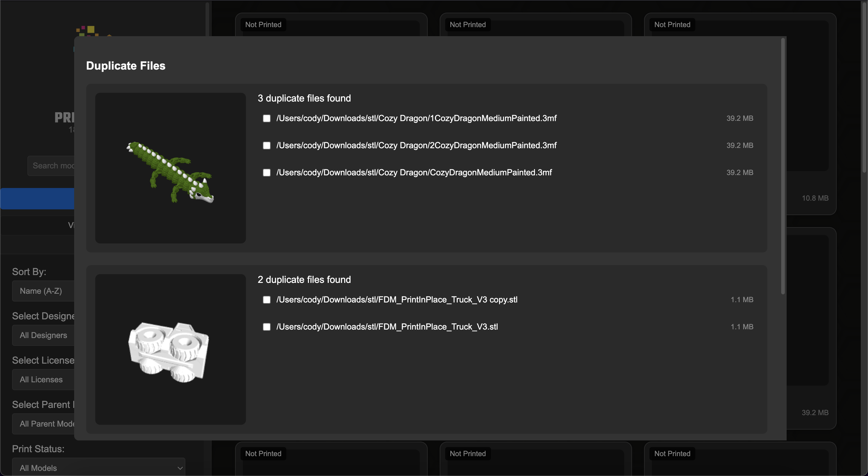Click 39.2 MB size of 1CozyDragonMediumPainted file

coord(740,118)
